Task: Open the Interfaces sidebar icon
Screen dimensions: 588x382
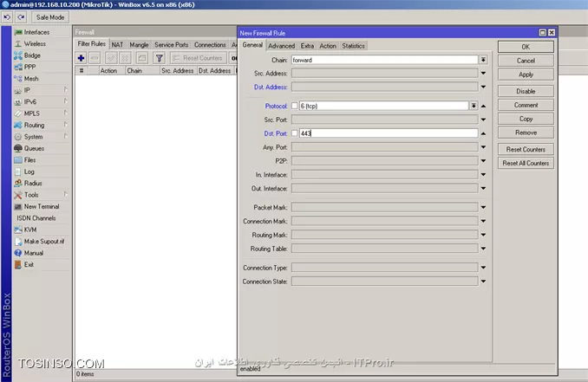Action: click(18, 32)
